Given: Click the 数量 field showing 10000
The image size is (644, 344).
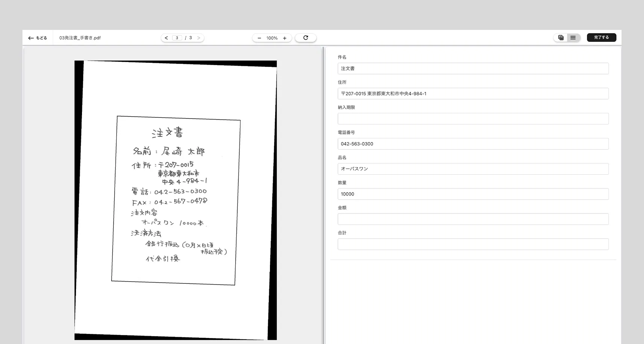Looking at the screenshot, I should point(473,194).
